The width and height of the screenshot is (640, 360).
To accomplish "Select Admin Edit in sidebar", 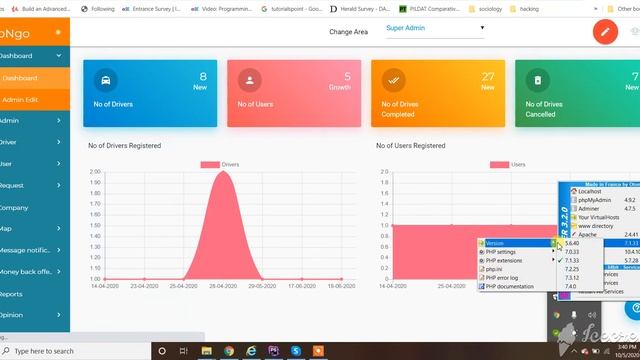I will [x=35, y=100].
